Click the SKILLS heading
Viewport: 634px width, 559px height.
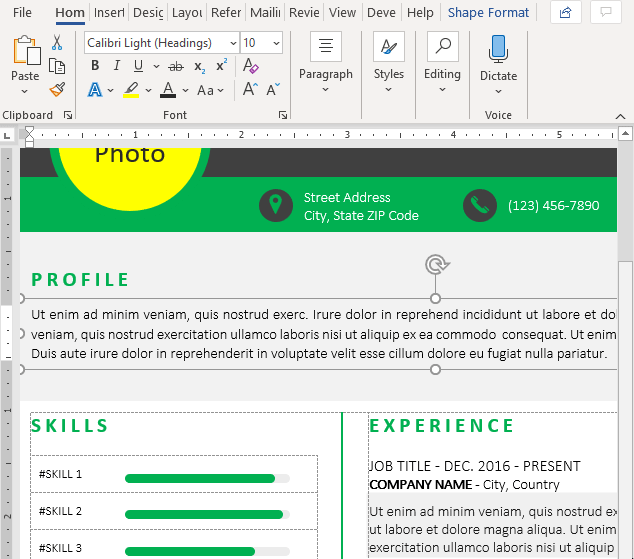click(x=70, y=425)
